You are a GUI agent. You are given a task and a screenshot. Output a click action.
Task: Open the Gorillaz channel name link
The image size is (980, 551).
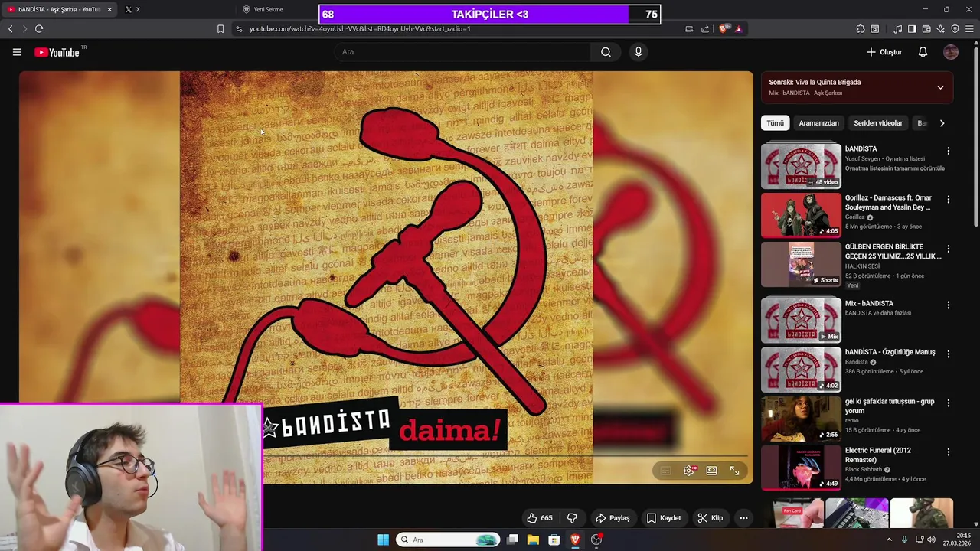click(x=854, y=217)
